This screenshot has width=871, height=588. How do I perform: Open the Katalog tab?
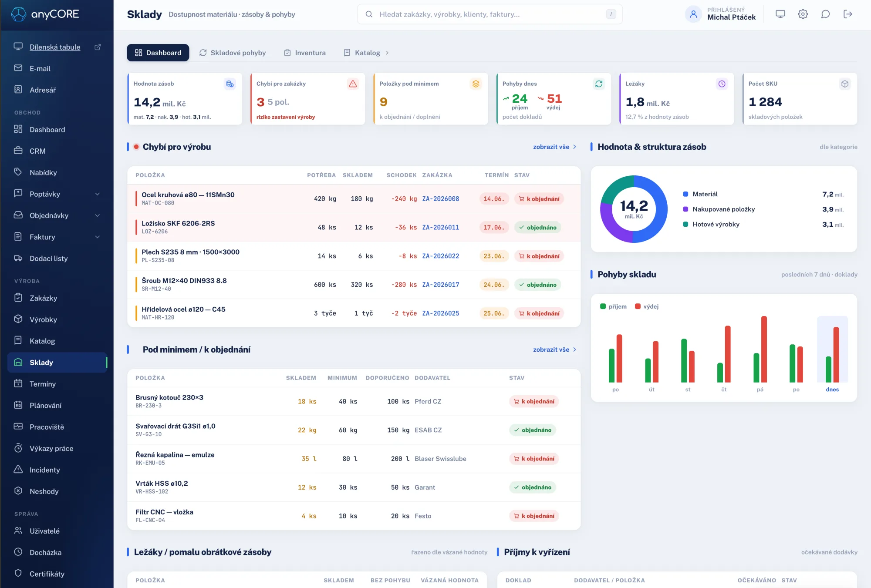click(362, 53)
